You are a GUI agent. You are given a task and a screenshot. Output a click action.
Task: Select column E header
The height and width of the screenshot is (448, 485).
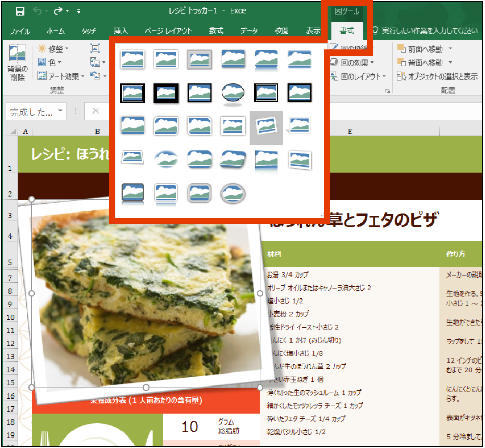click(x=350, y=131)
